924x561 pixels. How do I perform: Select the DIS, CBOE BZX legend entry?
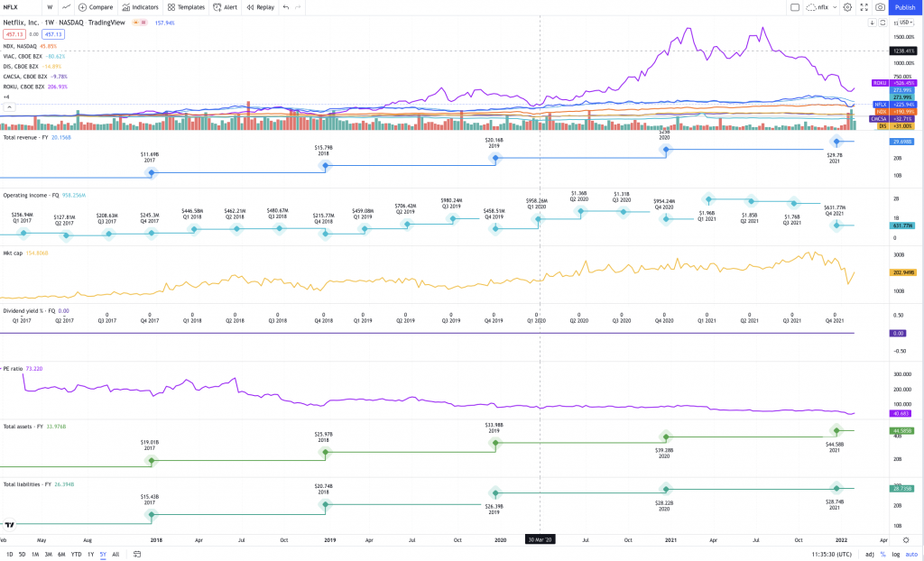[x=21, y=66]
